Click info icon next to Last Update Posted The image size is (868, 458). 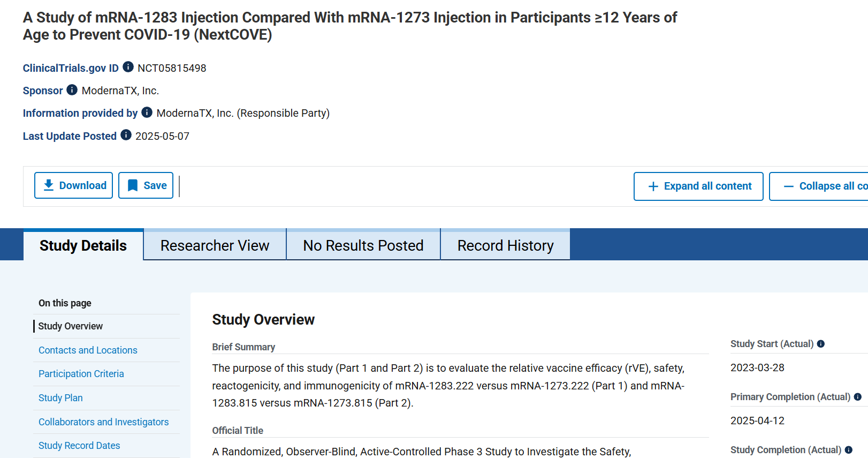click(x=126, y=135)
